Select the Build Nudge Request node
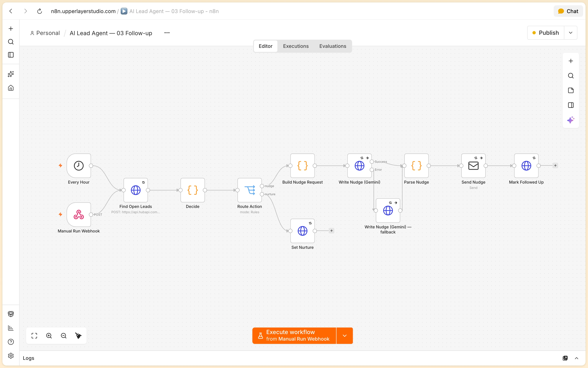The height and width of the screenshot is (368, 588). 303,166
